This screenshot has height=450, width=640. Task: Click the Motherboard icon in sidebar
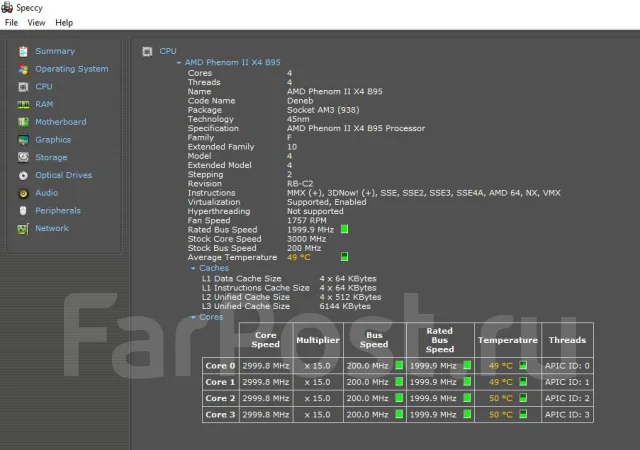(23, 122)
